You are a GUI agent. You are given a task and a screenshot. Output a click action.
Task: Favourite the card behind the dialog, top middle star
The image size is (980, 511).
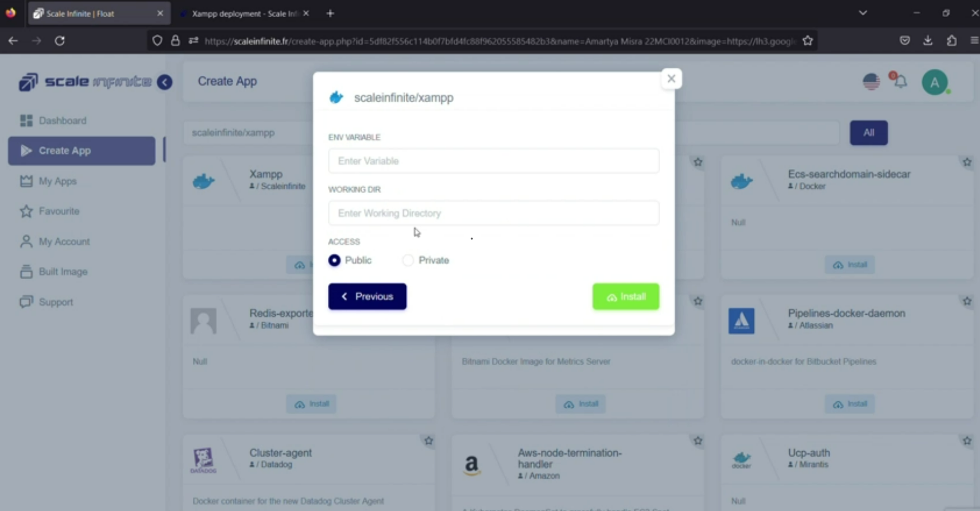698,162
